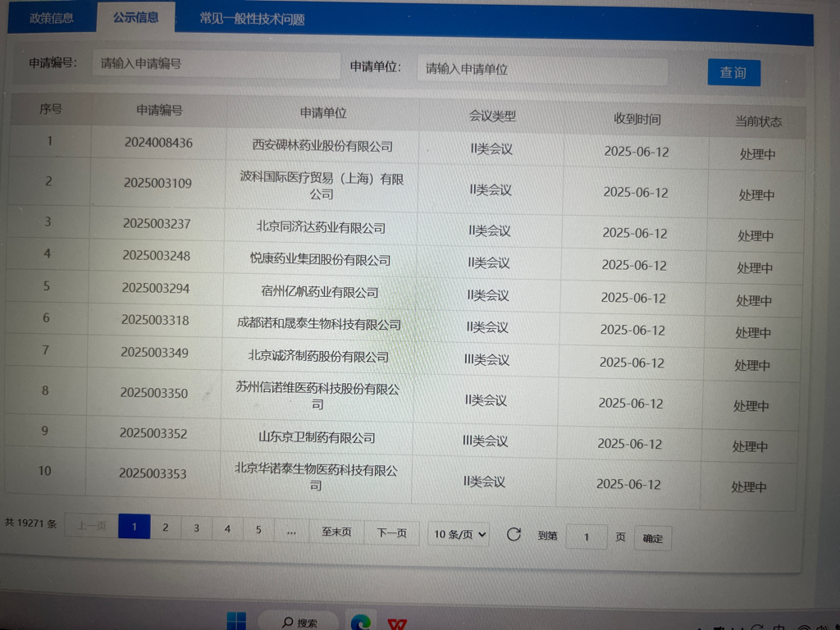Image resolution: width=840 pixels, height=630 pixels.
Task: Select application number 2025003353
Action: (153, 473)
